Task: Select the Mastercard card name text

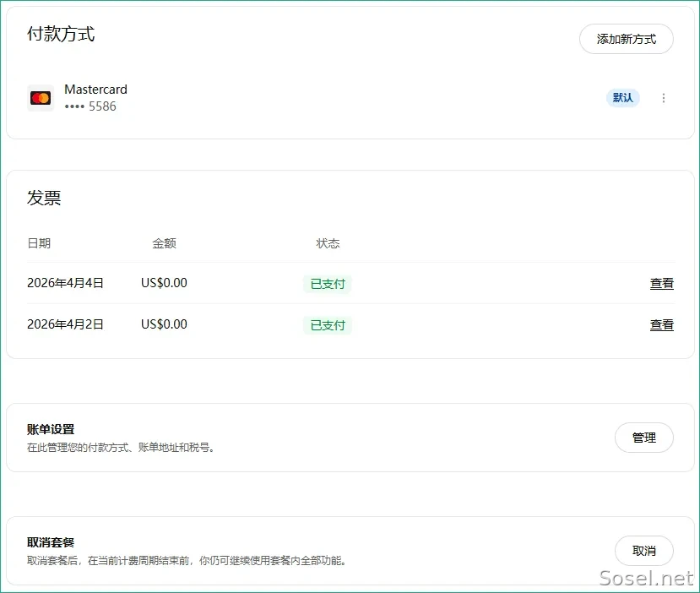Action: point(95,90)
